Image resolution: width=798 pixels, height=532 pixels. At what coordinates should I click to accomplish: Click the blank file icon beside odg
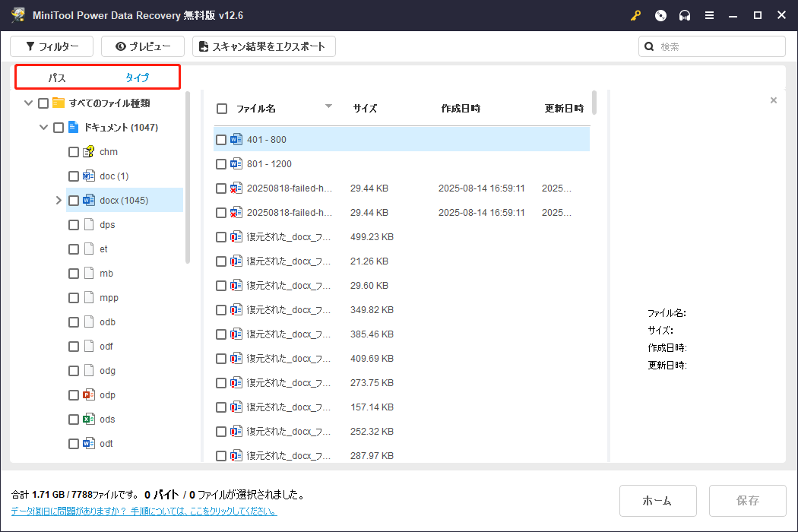[x=89, y=371]
